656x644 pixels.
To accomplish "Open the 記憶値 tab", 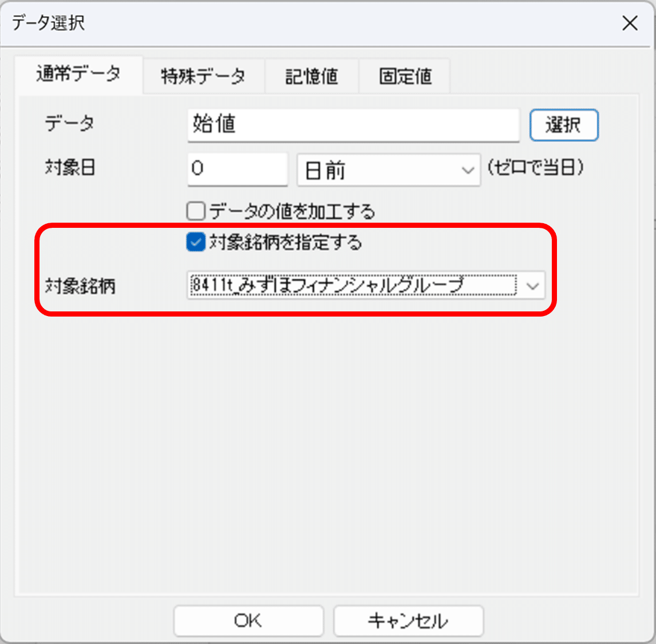I will (311, 76).
